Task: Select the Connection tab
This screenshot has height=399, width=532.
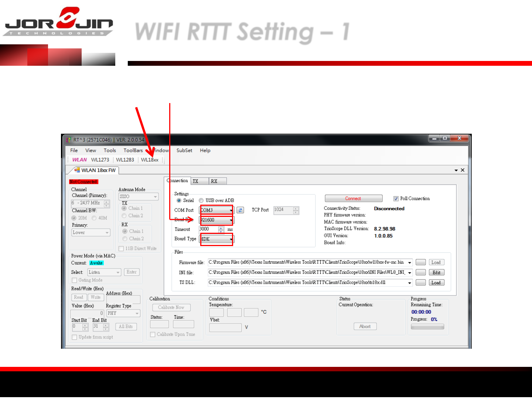Action: click(x=177, y=181)
